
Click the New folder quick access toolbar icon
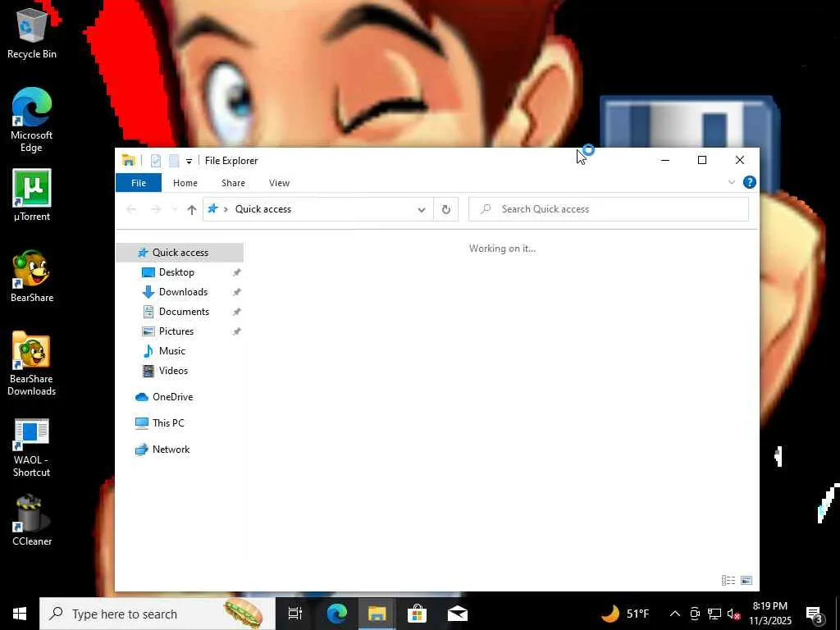pos(174,160)
